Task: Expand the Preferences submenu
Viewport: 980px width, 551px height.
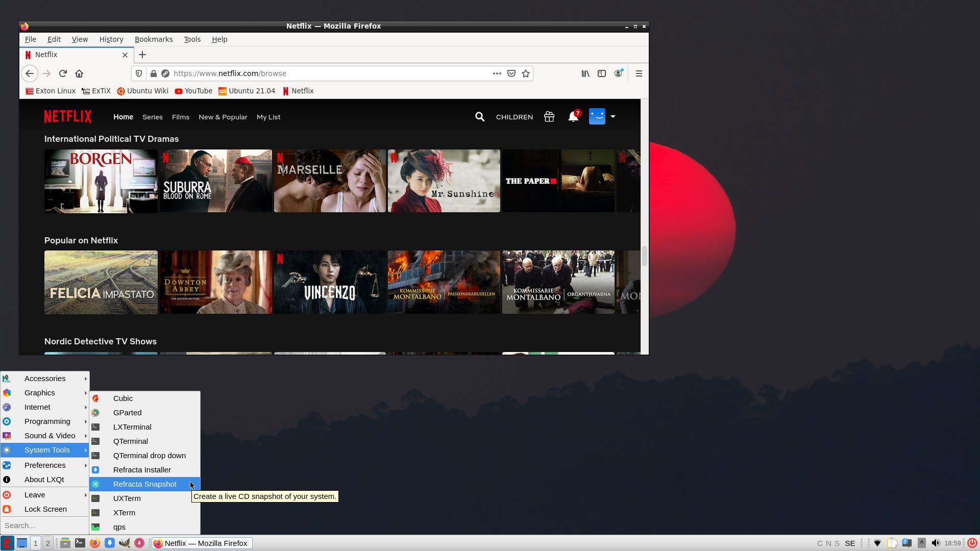Action: click(45, 465)
